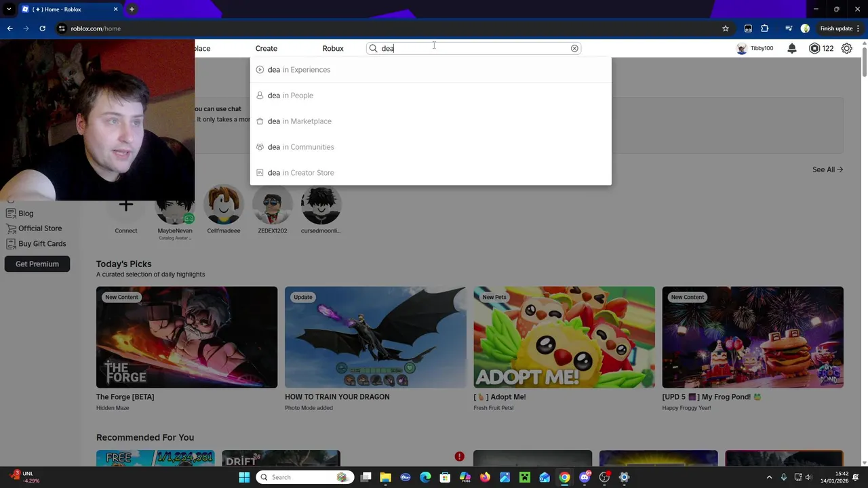This screenshot has height=488, width=868.
Task: Open the Windows Start menu
Action: [x=244, y=477]
